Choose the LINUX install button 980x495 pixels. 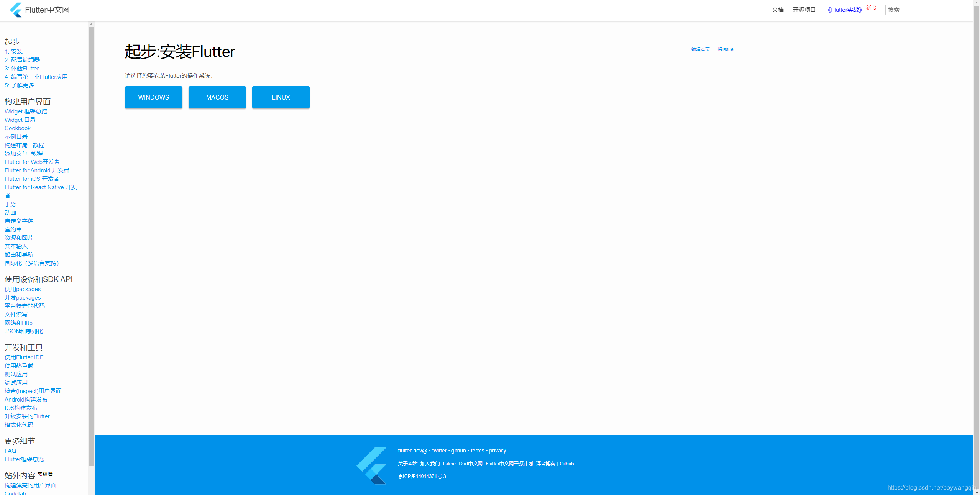(x=281, y=97)
